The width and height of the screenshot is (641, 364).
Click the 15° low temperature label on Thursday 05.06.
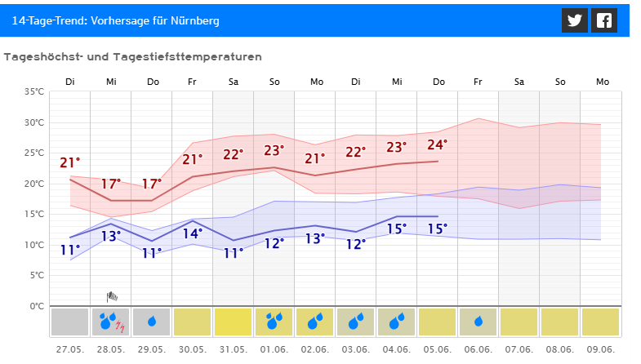tap(438, 229)
